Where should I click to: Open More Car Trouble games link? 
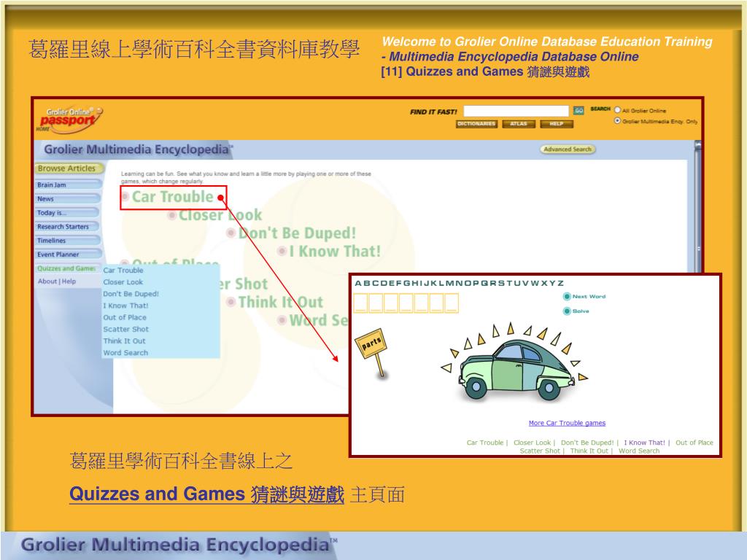tap(567, 423)
